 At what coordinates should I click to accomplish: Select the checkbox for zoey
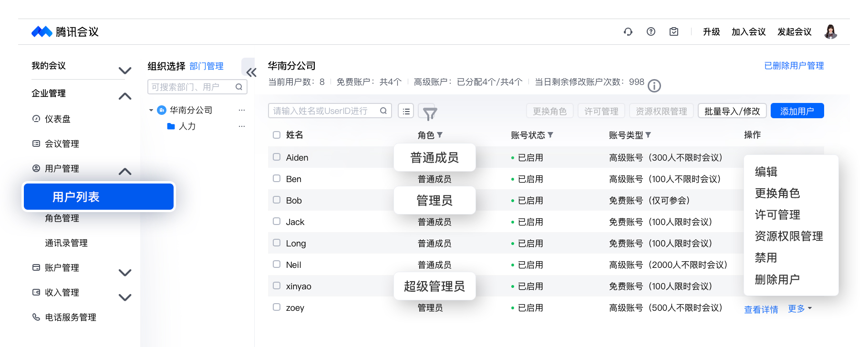(x=277, y=307)
